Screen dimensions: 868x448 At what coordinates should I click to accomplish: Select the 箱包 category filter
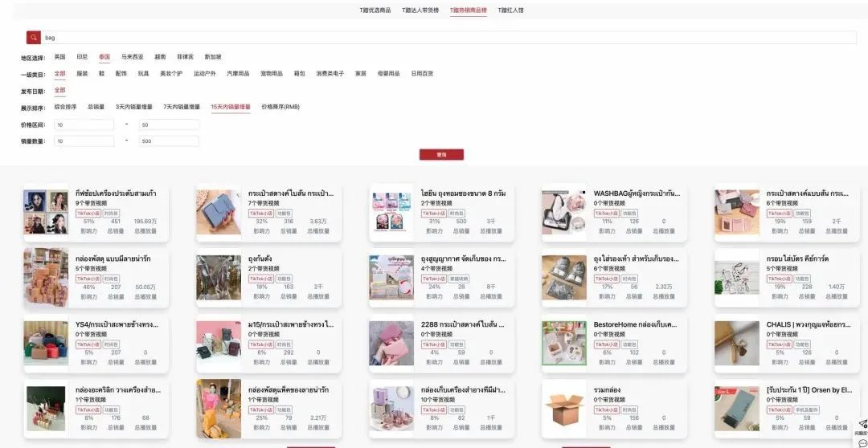[x=298, y=73]
